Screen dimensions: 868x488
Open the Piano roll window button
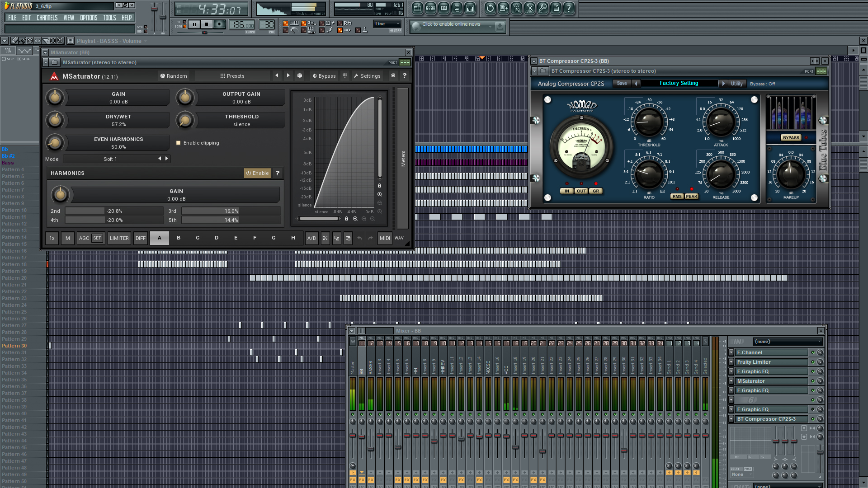tap(443, 8)
